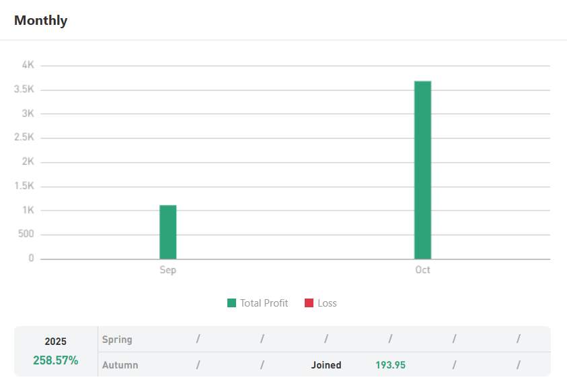
Task: Click the Sep x-axis label
Action: coord(168,270)
